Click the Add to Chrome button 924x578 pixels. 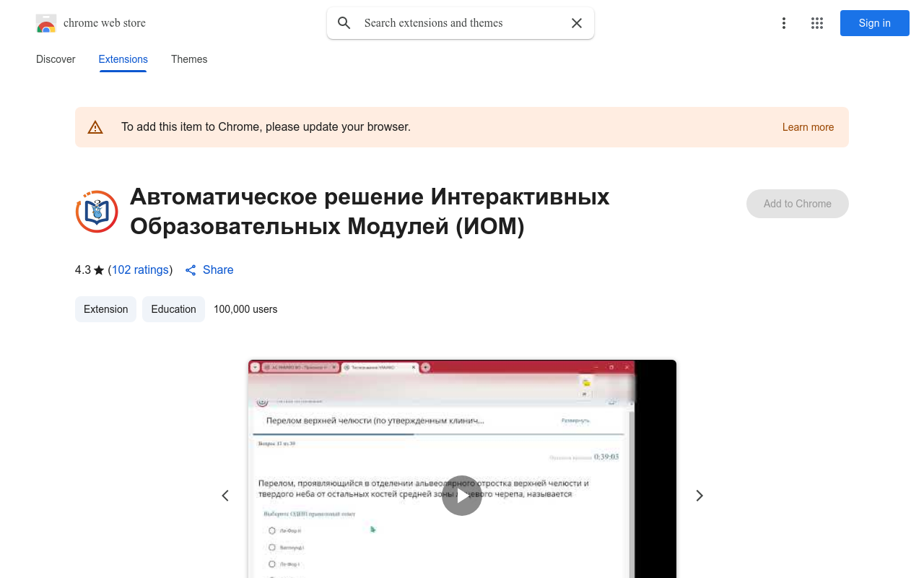click(797, 204)
